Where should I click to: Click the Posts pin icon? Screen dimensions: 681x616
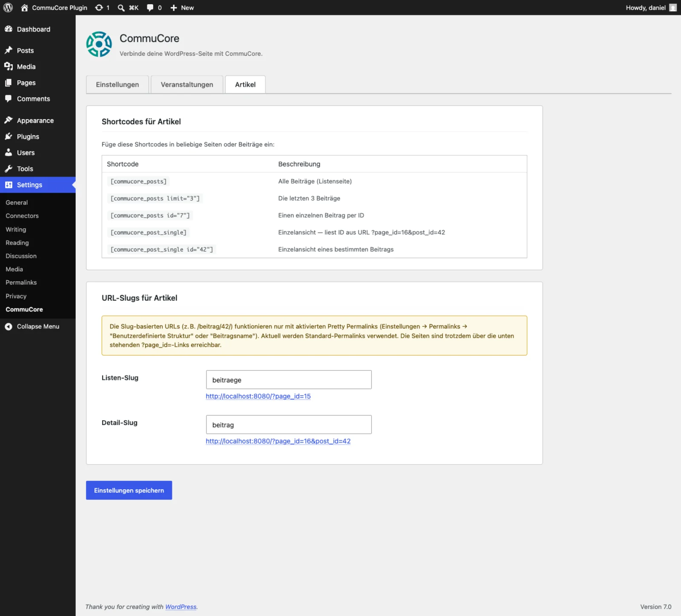[x=9, y=50]
